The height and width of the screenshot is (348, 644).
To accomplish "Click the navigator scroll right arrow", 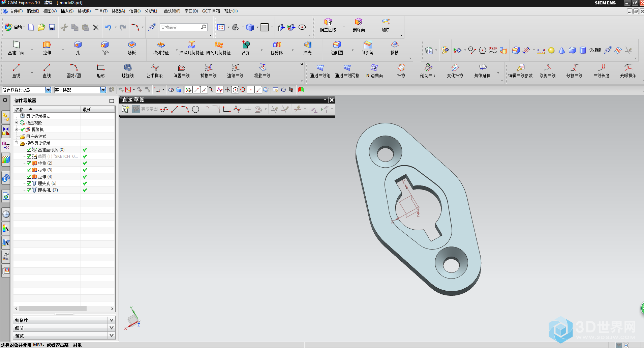I will (112, 309).
